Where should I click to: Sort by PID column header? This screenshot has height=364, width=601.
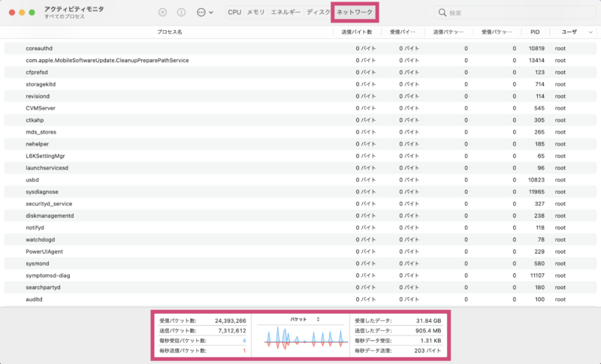coord(534,32)
